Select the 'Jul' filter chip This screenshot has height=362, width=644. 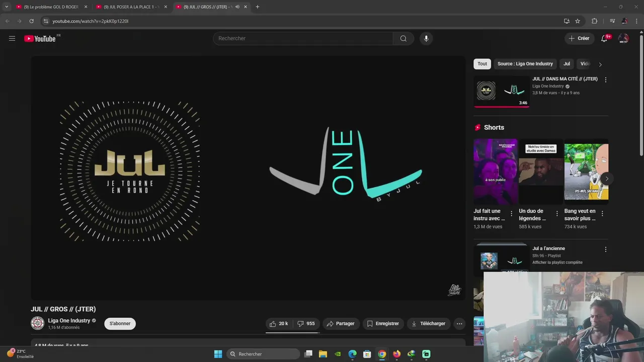pyautogui.click(x=567, y=64)
